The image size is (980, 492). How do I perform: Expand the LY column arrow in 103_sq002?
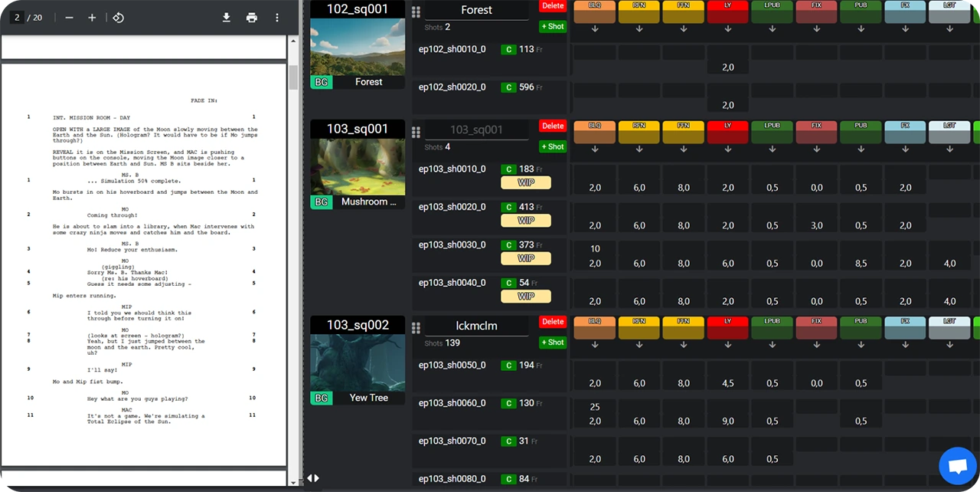[x=727, y=345]
